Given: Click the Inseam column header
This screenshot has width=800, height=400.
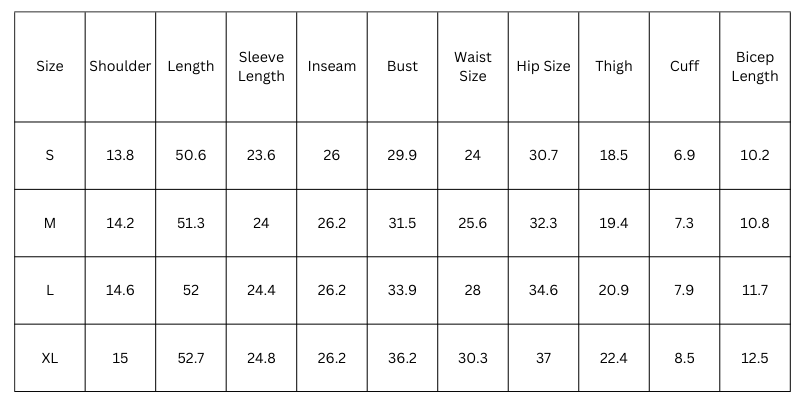Looking at the screenshot, I should point(332,66).
